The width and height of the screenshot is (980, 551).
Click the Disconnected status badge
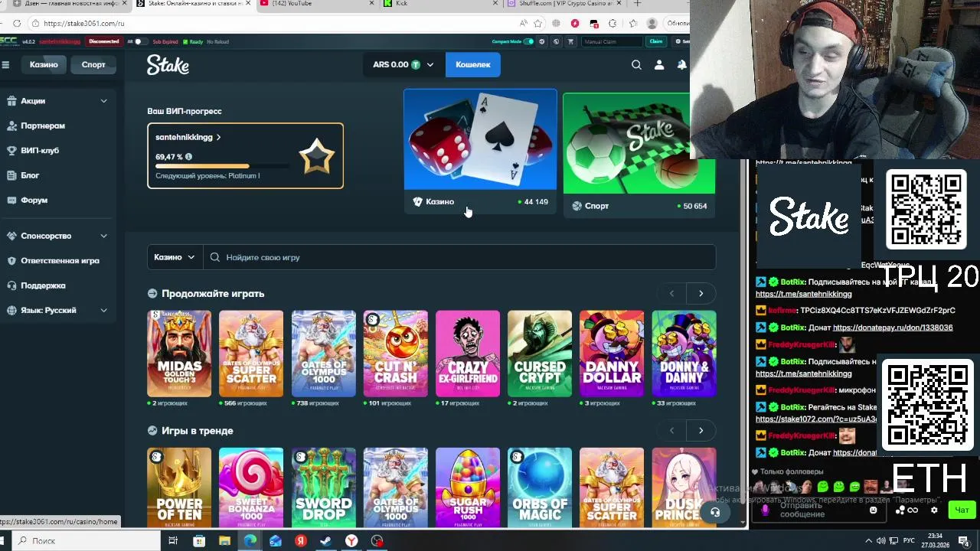(104, 41)
